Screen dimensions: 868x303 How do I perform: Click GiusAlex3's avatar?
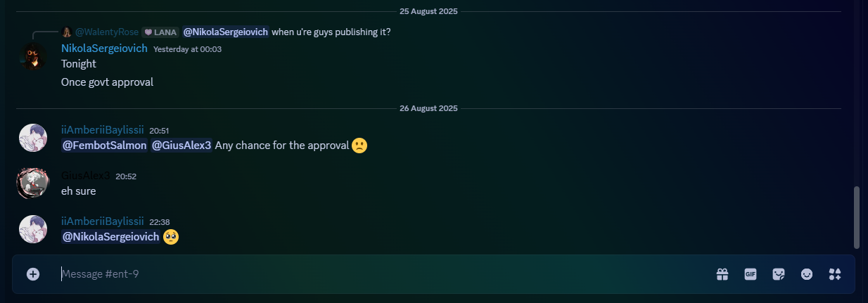point(32,183)
